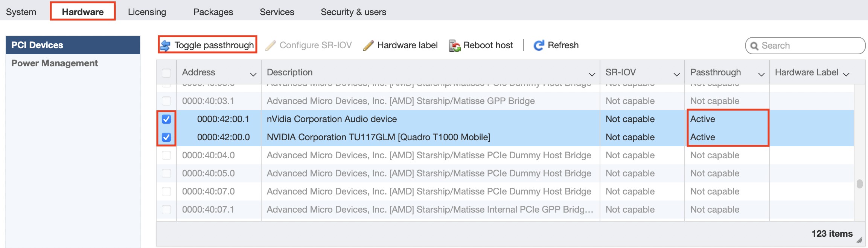Switch to Security & users tab

(x=353, y=12)
